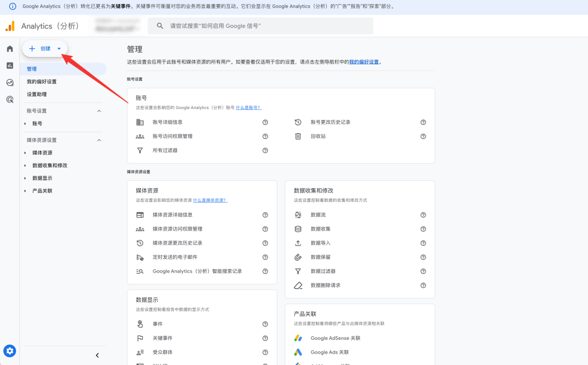Open the Explore icon in left rail
588x365 pixels.
tap(10, 83)
